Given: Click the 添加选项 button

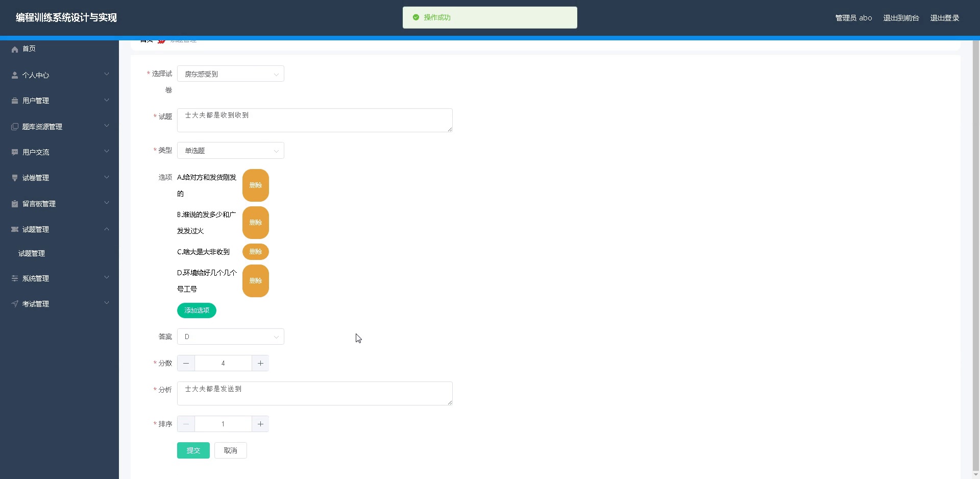Looking at the screenshot, I should 197,310.
